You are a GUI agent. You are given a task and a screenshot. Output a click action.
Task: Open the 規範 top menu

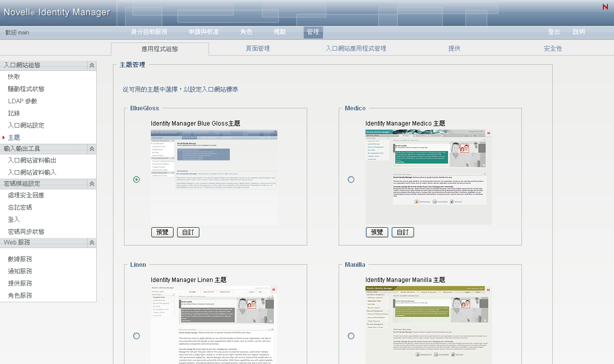coord(280,32)
